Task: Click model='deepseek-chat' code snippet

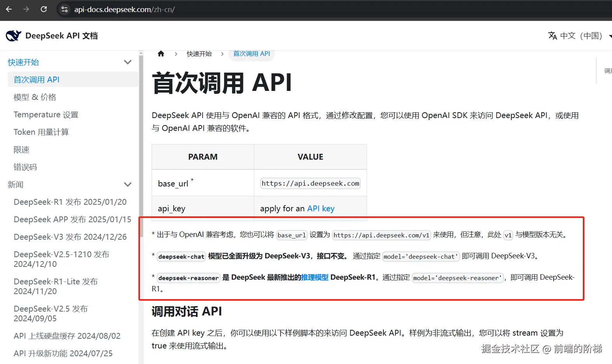Action: 421,256
